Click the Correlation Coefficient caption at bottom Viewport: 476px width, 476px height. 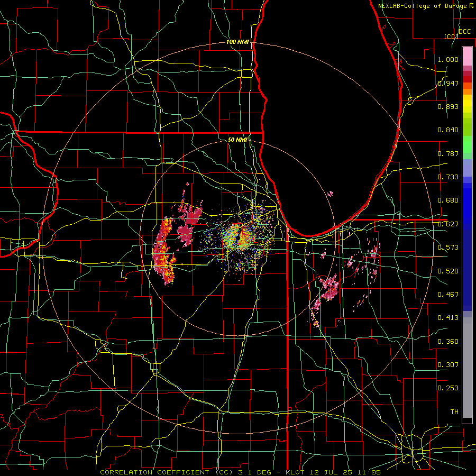tap(240, 472)
